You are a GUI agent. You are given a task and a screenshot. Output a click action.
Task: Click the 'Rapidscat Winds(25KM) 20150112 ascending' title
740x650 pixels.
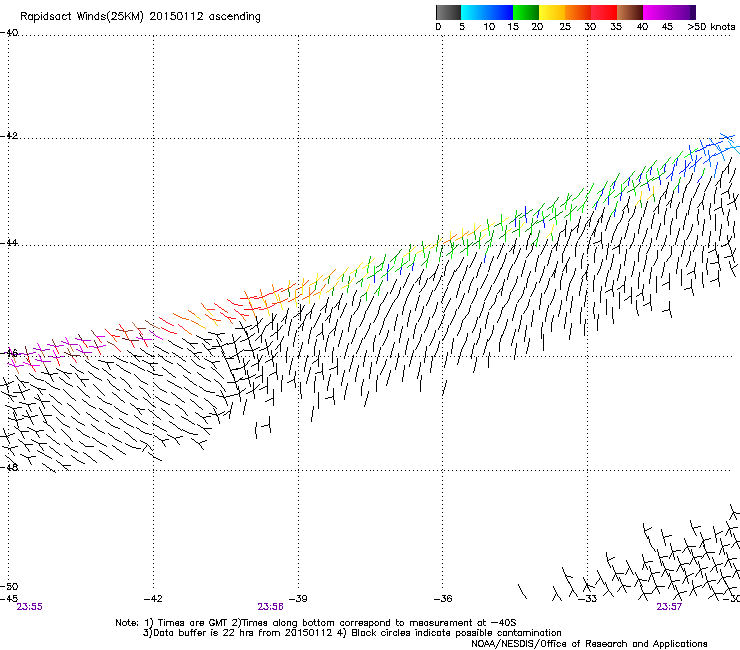click(x=140, y=16)
